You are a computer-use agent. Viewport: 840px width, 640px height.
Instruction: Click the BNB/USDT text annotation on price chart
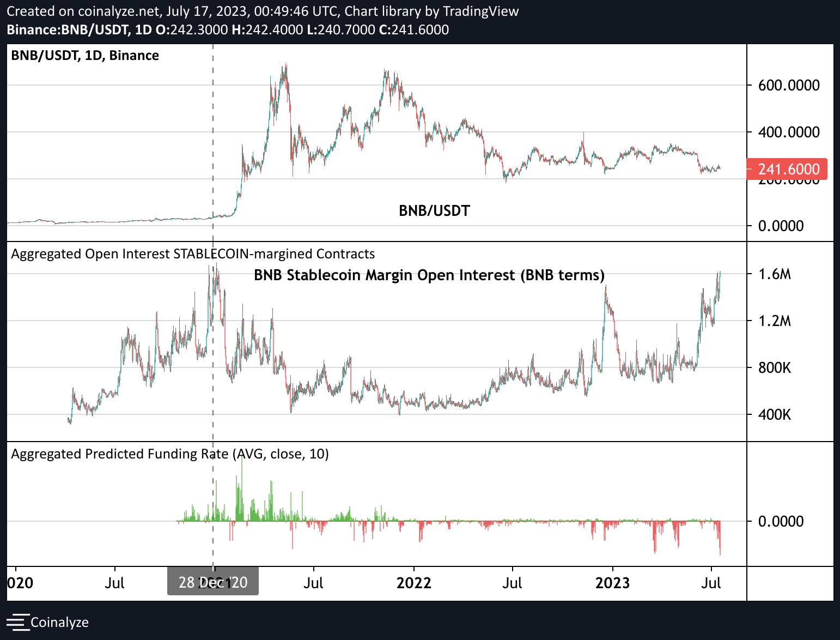pos(434,211)
